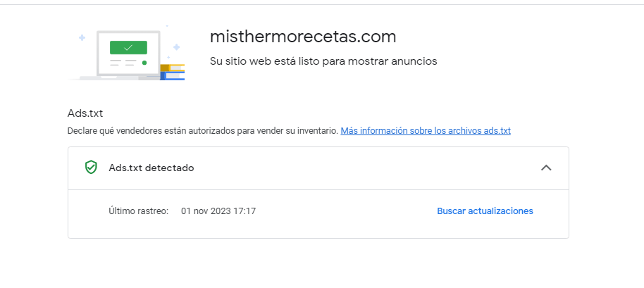Click Buscar actualizaciones
This screenshot has height=288, width=644.
pos(485,211)
